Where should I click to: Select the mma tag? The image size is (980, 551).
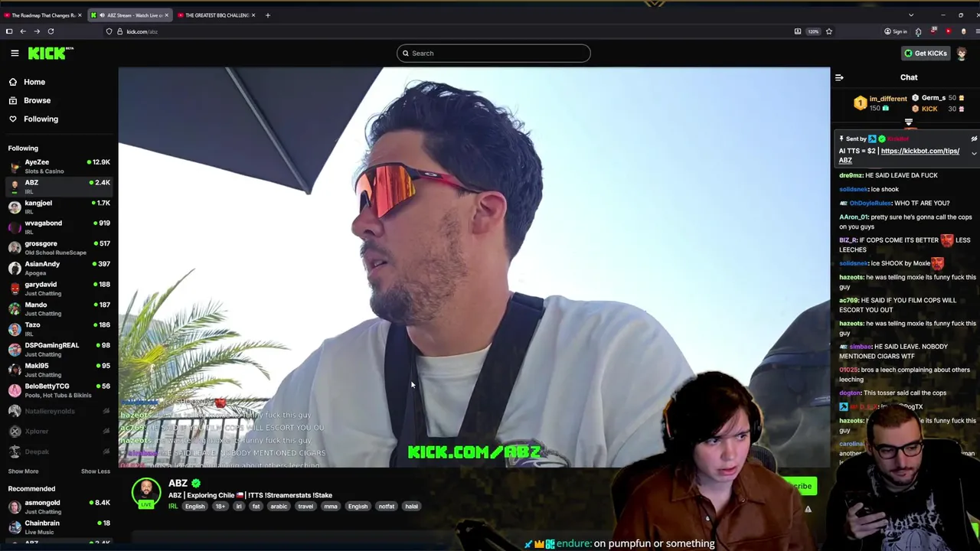point(331,506)
